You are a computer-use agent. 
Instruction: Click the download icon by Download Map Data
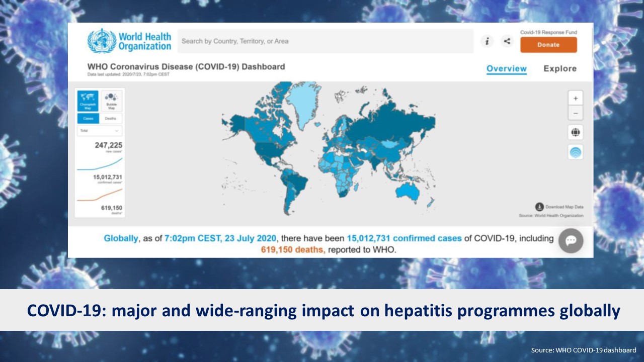pos(539,207)
